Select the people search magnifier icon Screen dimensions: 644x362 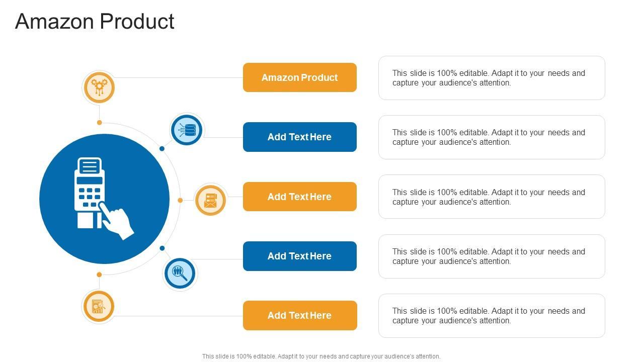tap(180, 273)
